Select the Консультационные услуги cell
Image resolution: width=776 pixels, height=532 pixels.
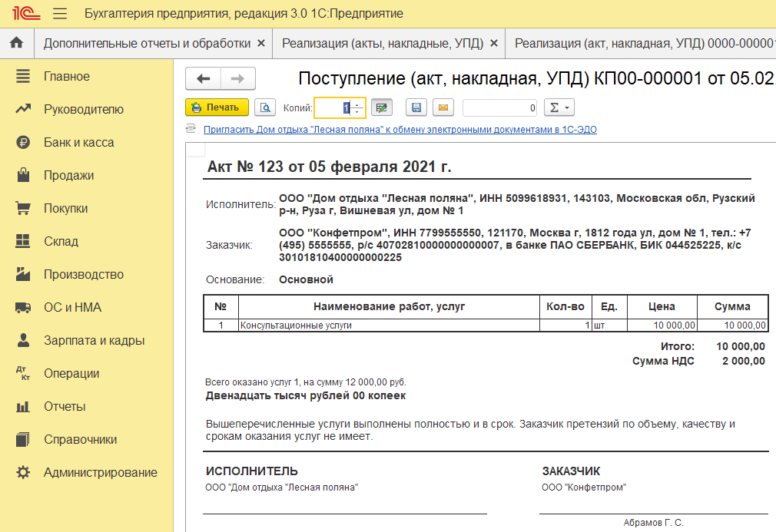(389, 325)
